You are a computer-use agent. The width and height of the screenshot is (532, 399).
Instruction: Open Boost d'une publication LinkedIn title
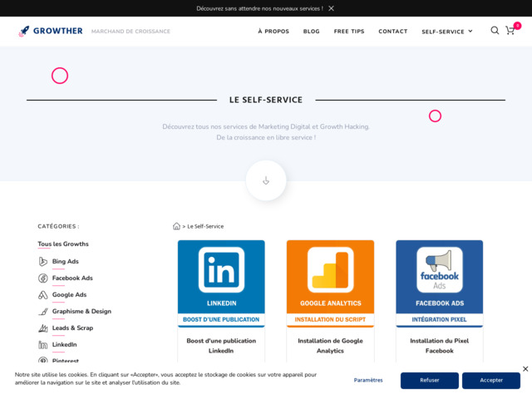pos(221,346)
